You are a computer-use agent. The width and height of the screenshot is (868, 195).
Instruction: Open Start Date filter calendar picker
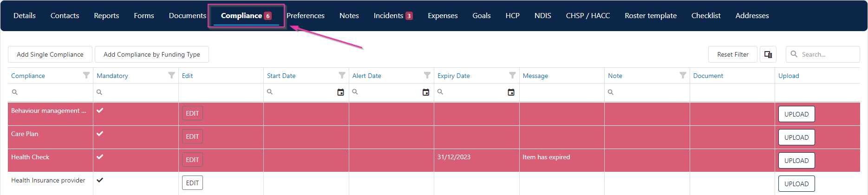pos(340,92)
